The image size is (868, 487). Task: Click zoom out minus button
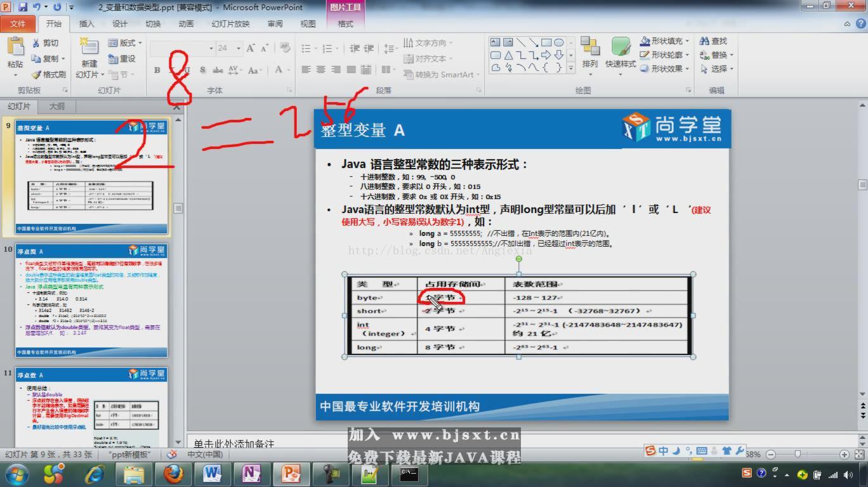[771, 454]
